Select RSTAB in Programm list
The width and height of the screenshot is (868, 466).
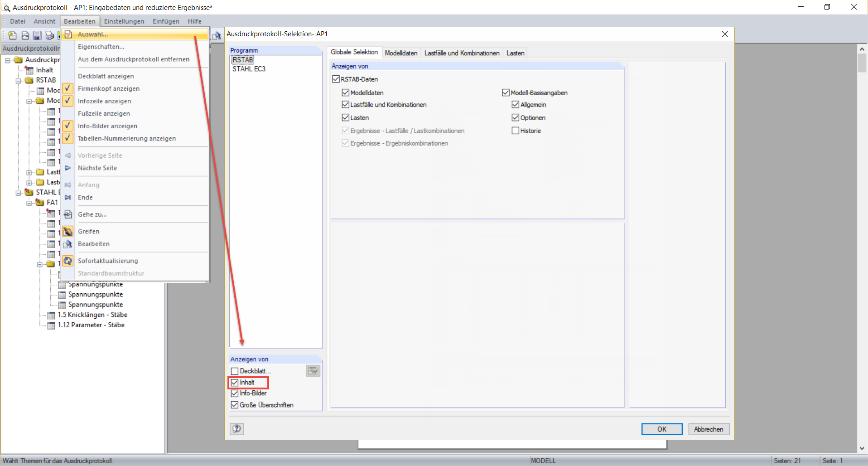243,60
